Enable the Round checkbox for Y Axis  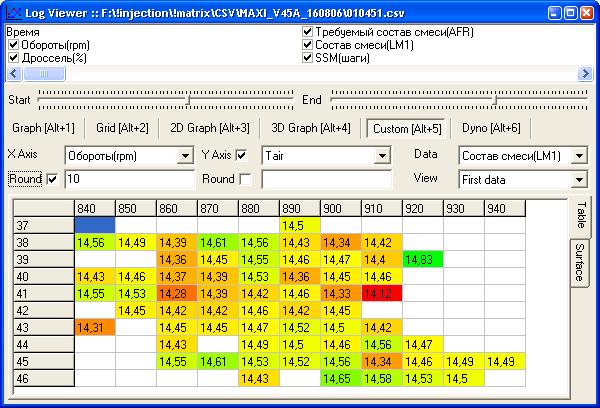point(246,179)
